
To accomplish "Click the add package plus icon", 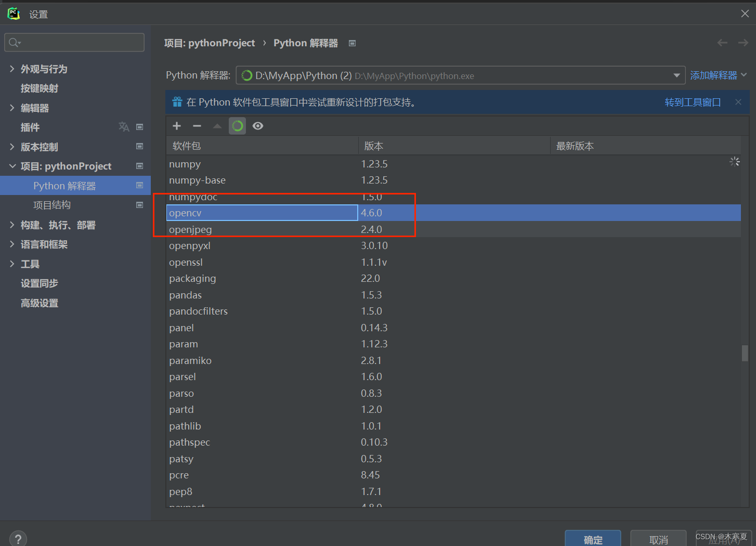I will (177, 126).
